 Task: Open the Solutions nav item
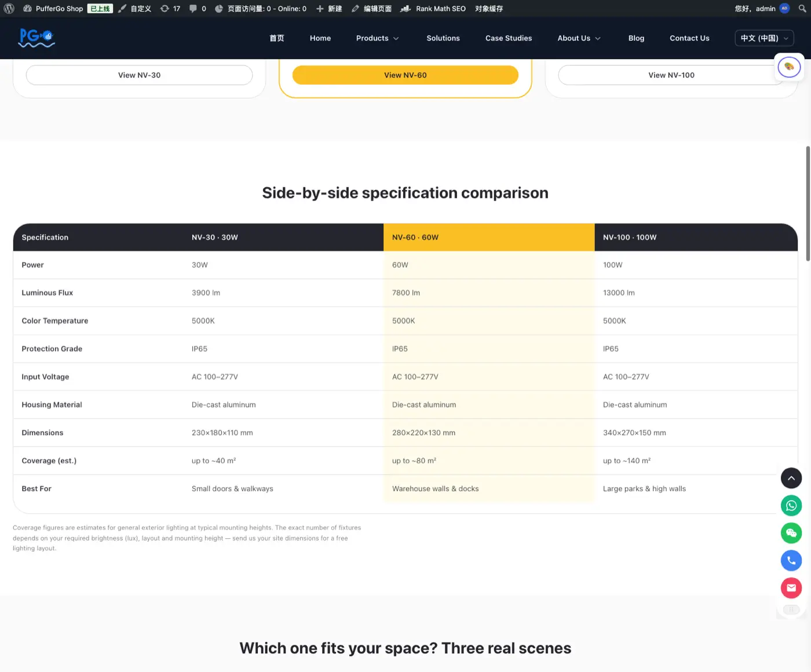443,38
